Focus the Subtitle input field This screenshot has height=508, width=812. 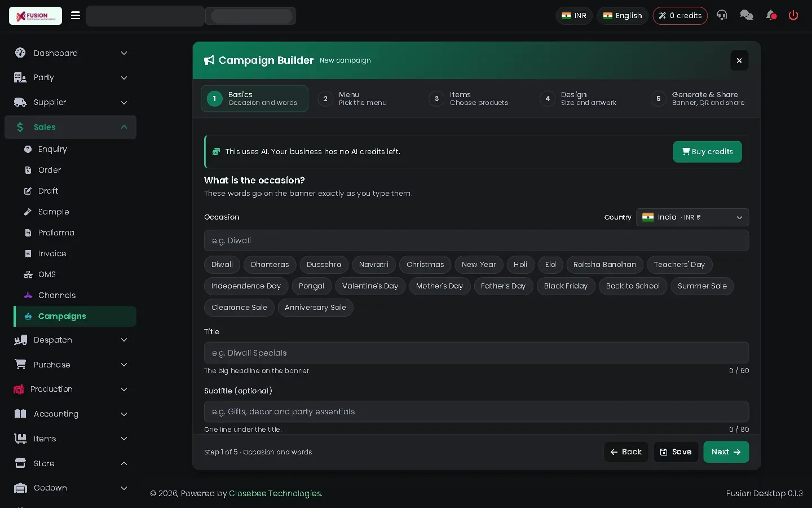point(476,411)
